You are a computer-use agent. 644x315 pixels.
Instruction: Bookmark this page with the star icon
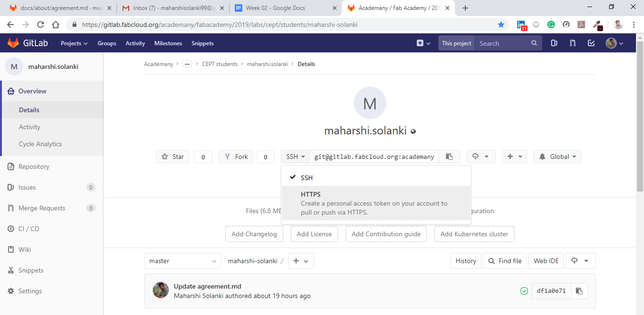[x=501, y=25]
